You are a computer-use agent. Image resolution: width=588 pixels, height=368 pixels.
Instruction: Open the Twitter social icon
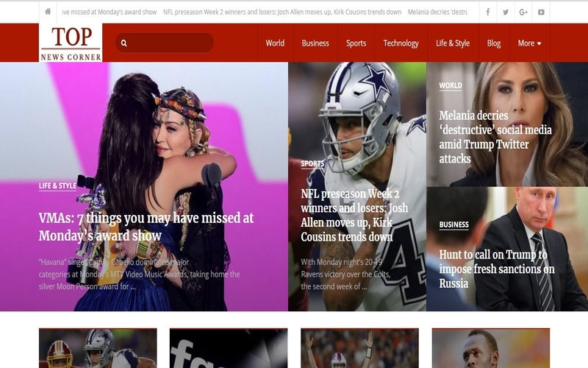(x=506, y=13)
